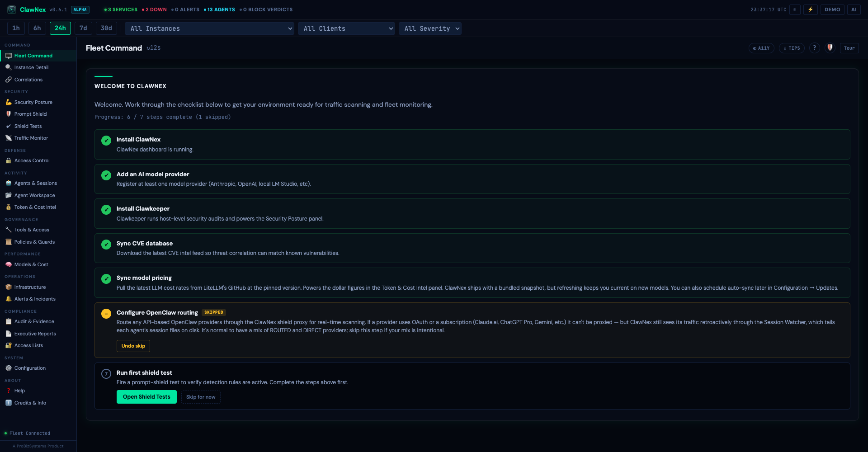Switch to the 7d time range tab
The width and height of the screenshot is (868, 452).
(83, 28)
